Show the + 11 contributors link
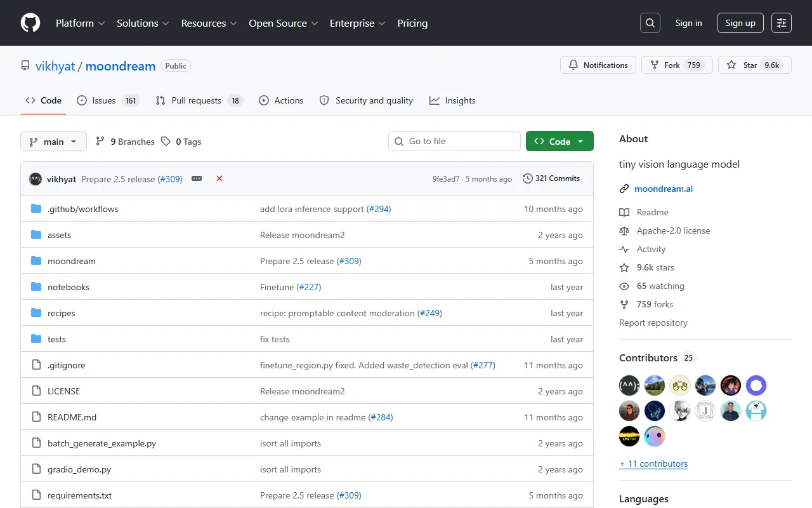 [653, 464]
